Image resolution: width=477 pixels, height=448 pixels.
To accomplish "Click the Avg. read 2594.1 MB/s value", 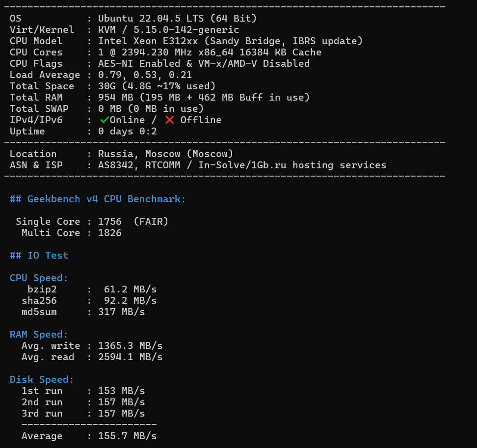I will point(130,357).
